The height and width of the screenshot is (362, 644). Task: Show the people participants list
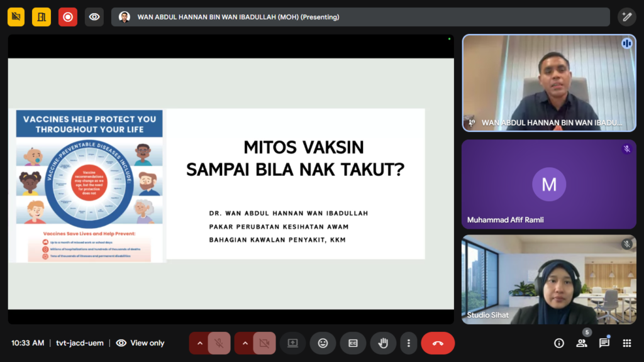click(582, 343)
